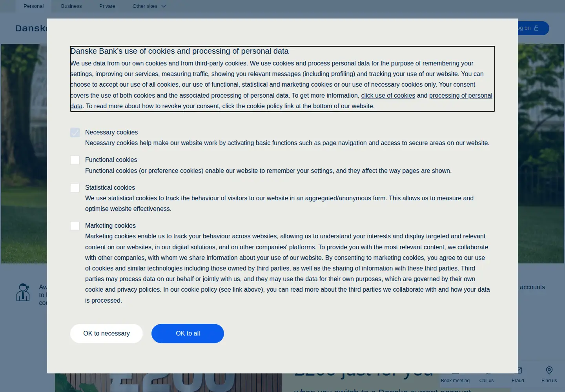Viewport: 565px width, 392px height.
Task: Click the Log on padlock icon
Action: (x=536, y=28)
